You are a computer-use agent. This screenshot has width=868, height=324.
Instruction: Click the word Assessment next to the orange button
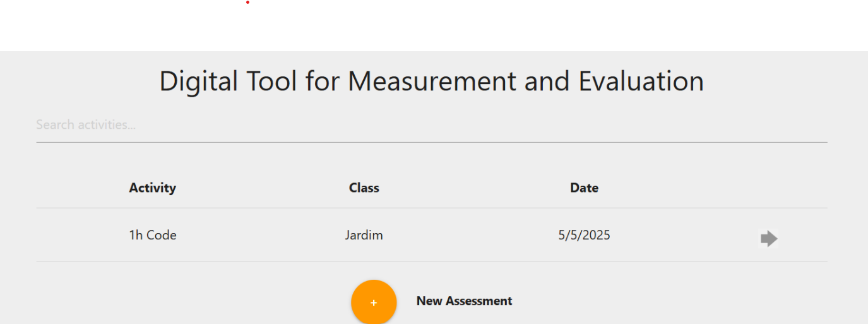tap(479, 301)
